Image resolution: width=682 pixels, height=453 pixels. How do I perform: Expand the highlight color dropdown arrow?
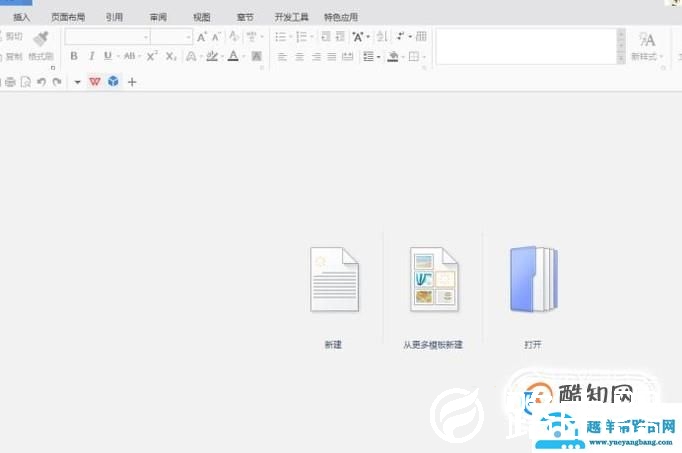222,57
